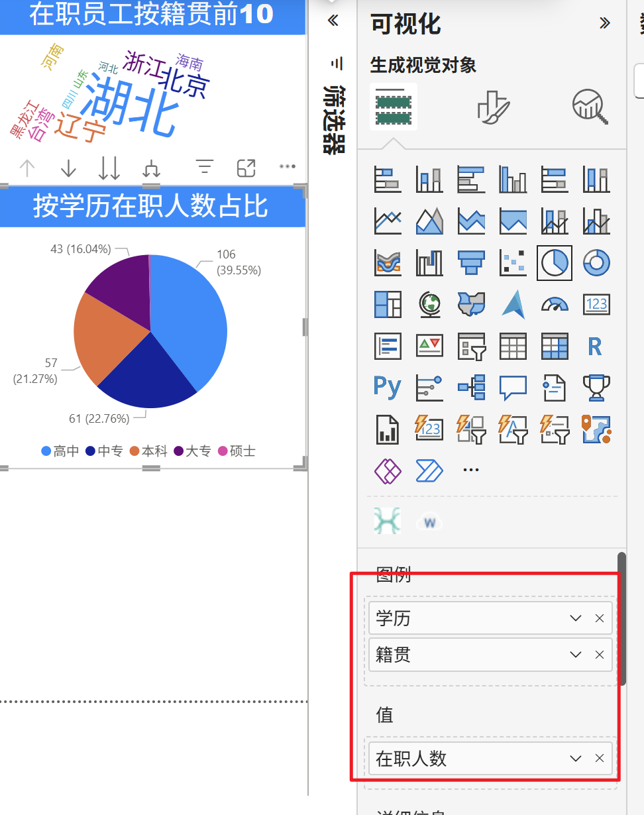
Task: Select the scatter chart visual icon
Action: click(x=513, y=263)
